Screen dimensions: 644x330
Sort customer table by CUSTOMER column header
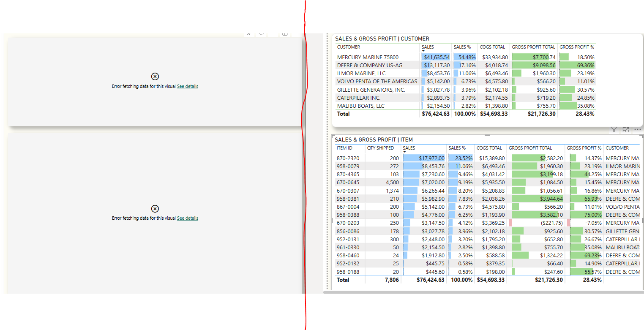349,47
